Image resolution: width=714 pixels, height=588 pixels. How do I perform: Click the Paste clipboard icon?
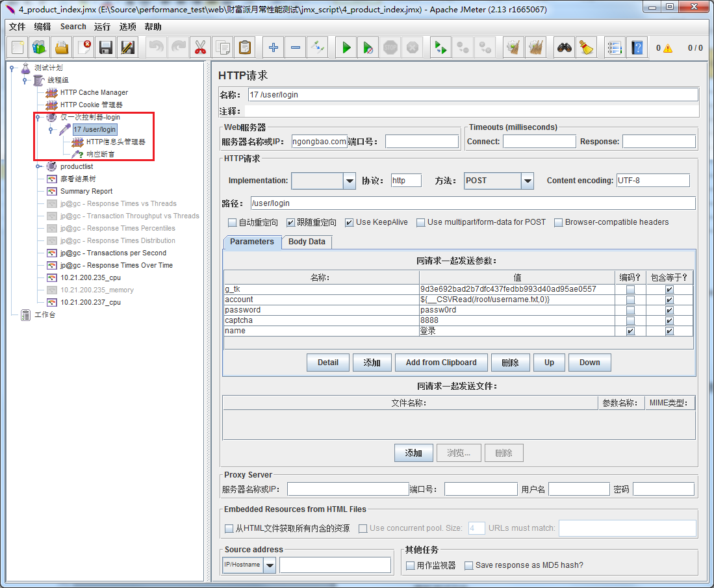click(245, 47)
